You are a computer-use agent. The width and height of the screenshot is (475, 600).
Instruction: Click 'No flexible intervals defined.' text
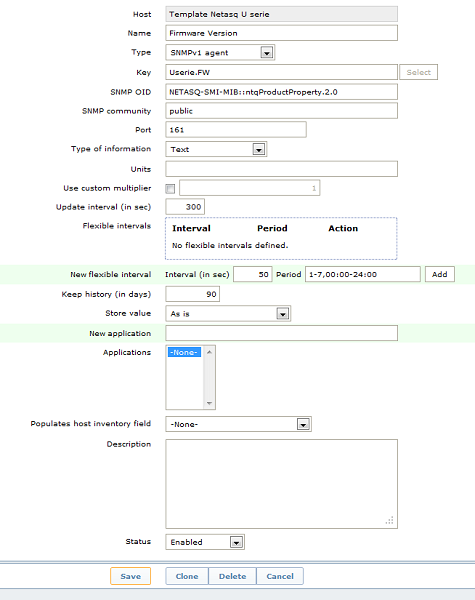(230, 245)
